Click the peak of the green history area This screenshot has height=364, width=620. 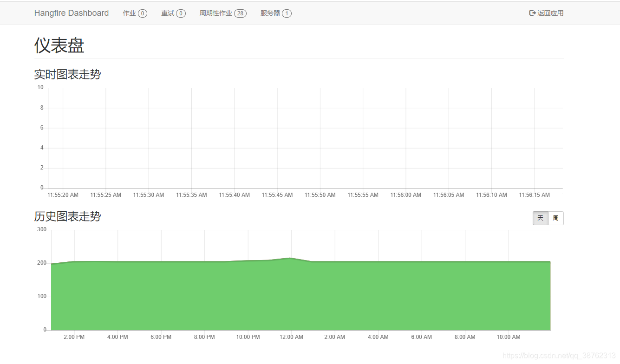click(x=291, y=258)
